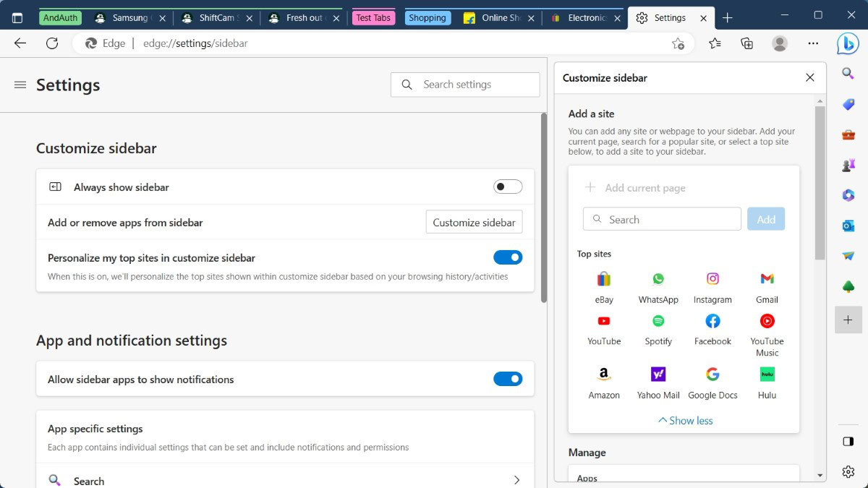Image resolution: width=868 pixels, height=488 pixels.
Task: Disable Allow sidebar apps notifications toggle
Action: (x=508, y=379)
